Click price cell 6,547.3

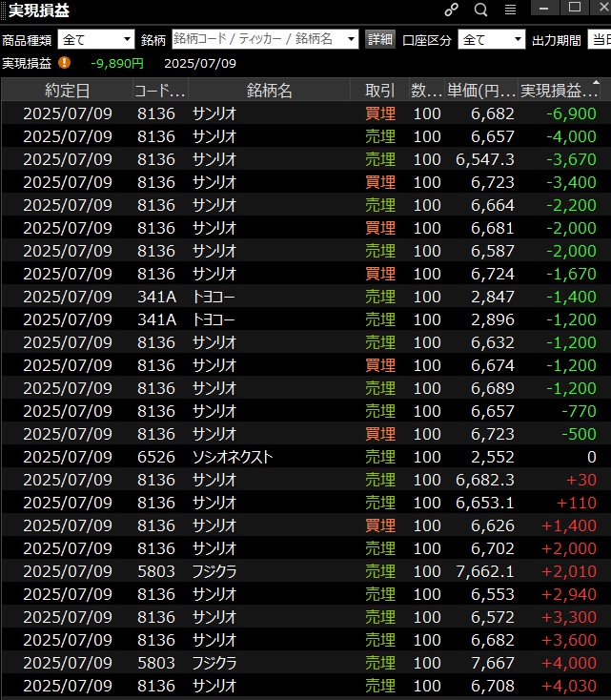484,159
